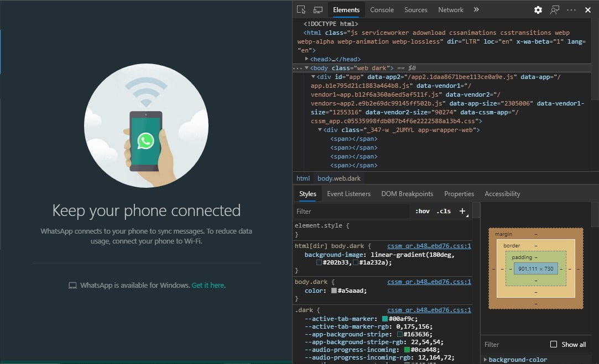
Task: Activate the inspect element picker icon
Action: click(x=301, y=9)
